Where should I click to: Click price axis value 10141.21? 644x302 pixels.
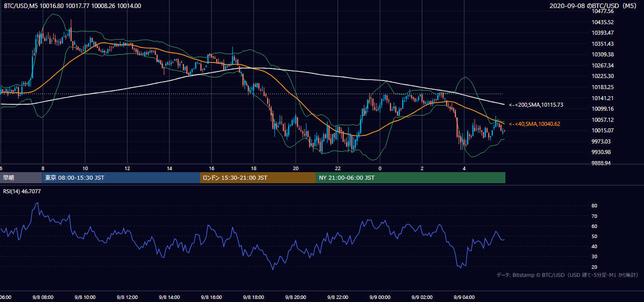pos(602,98)
